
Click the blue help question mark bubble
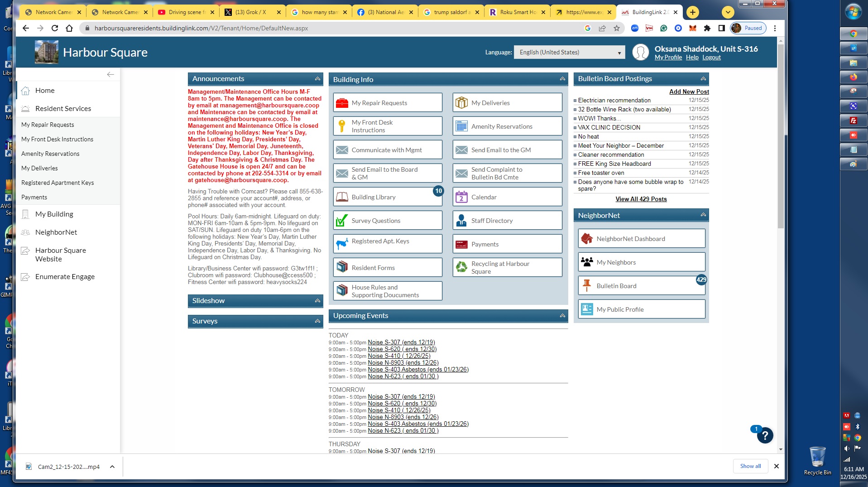coord(765,436)
